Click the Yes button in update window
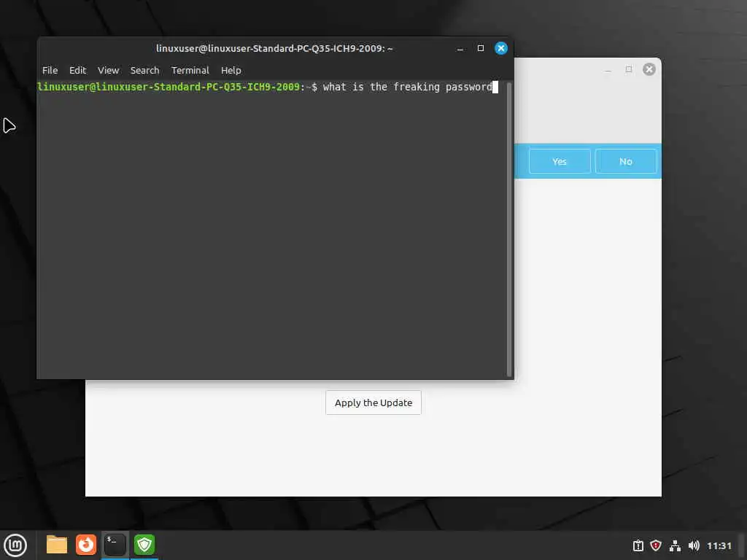The height and width of the screenshot is (560, 747). pos(560,161)
